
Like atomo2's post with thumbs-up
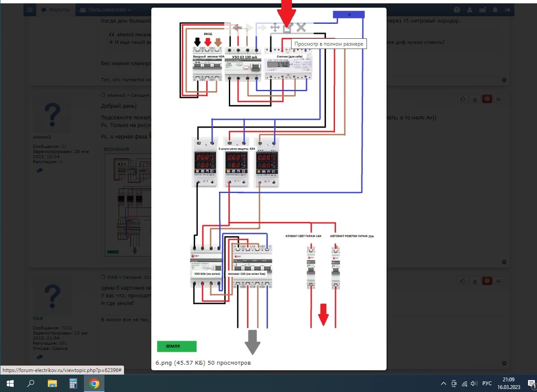coord(463,99)
